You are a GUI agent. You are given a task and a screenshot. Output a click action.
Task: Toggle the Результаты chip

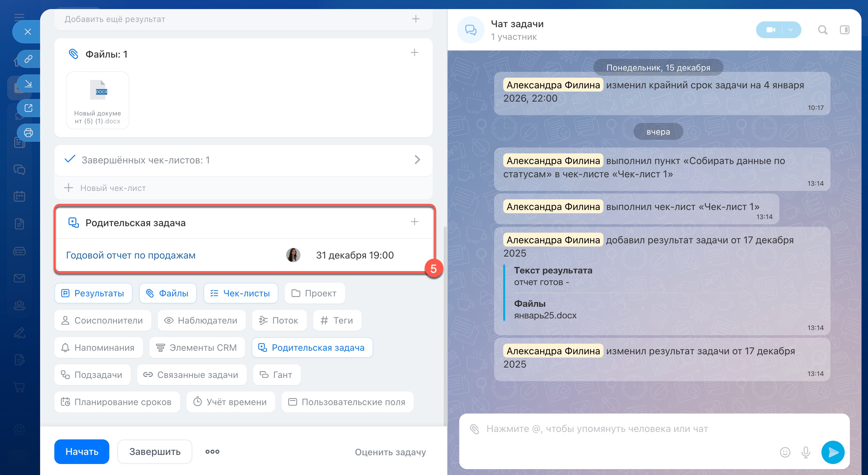click(93, 293)
